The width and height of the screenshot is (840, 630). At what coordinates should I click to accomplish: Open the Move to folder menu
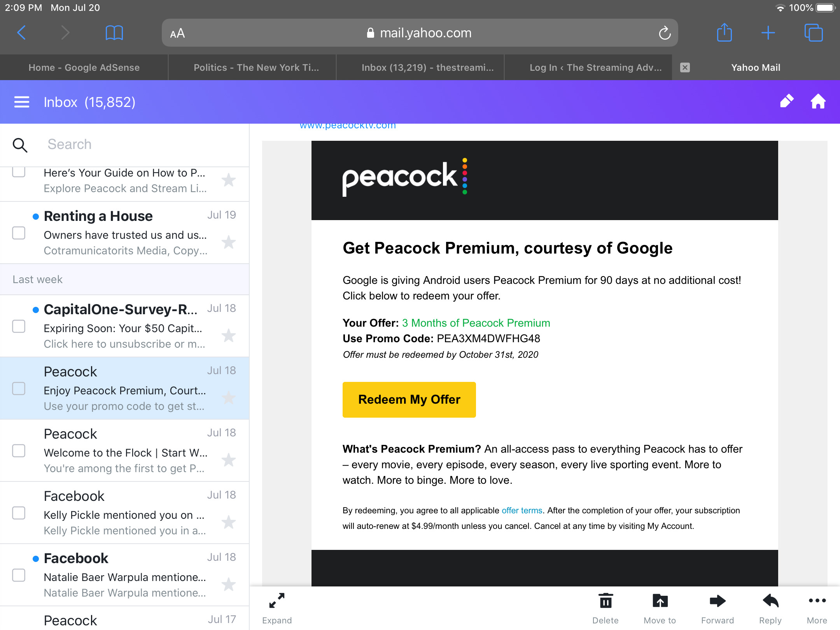(660, 609)
